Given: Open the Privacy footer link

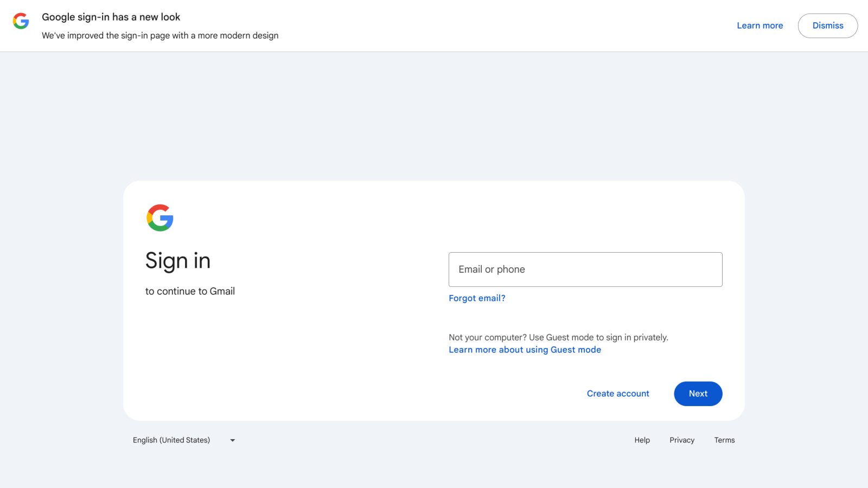Looking at the screenshot, I should 682,440.
